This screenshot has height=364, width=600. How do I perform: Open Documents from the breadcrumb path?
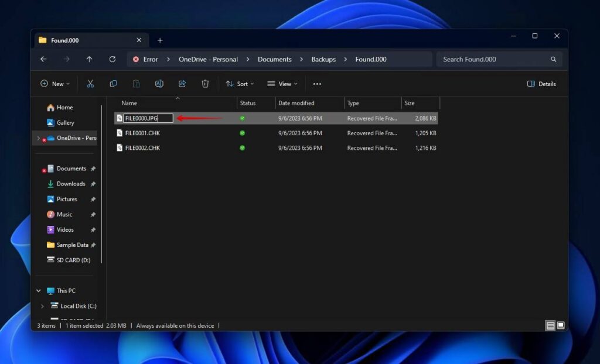coord(275,59)
